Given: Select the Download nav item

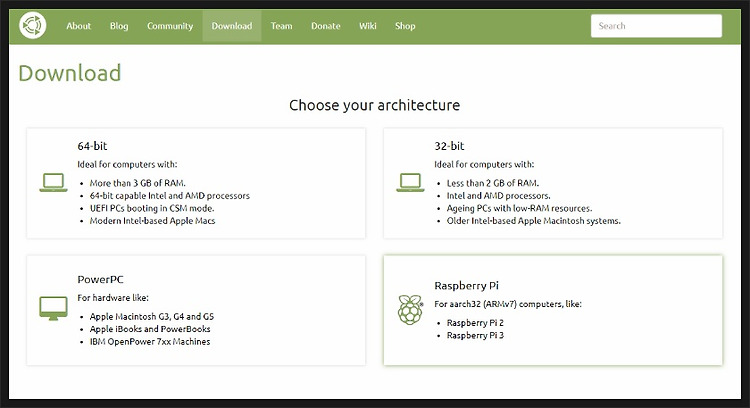Looking at the screenshot, I should click(232, 26).
